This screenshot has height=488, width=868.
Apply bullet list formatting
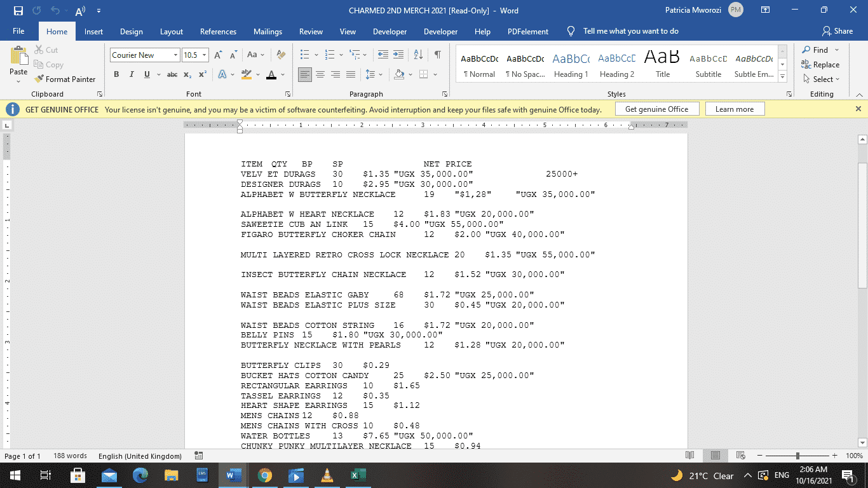pyautogui.click(x=306, y=55)
